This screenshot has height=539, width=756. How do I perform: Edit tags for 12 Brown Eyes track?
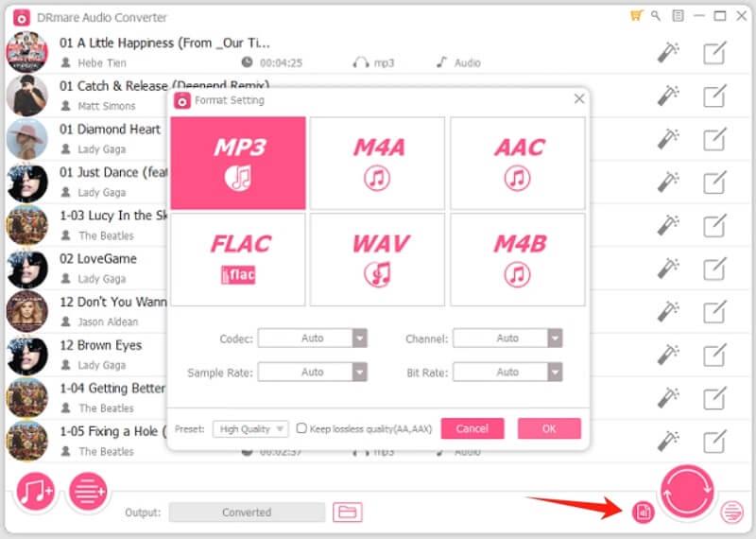[714, 355]
